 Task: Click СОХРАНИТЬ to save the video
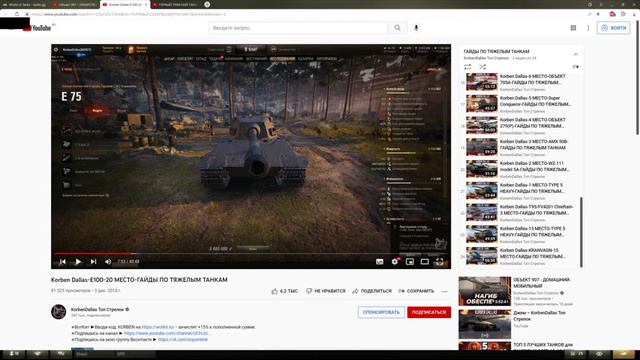(x=416, y=291)
